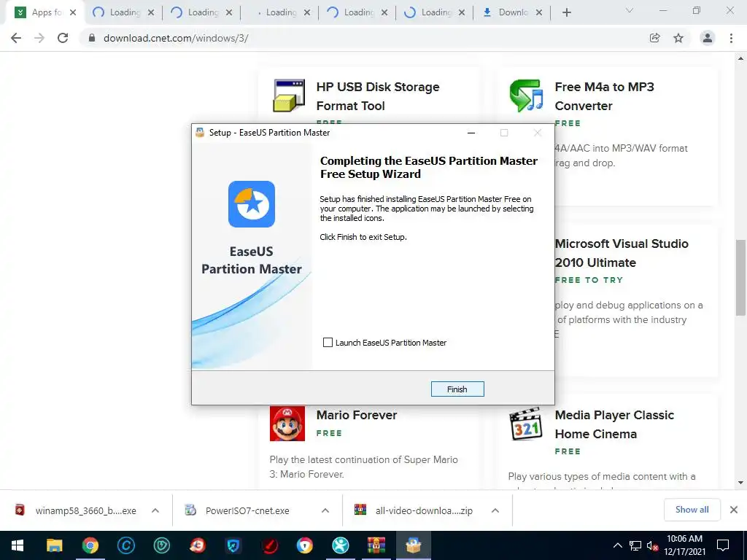Open Google Chrome from taskbar
This screenshot has height=560, width=747.
(x=90, y=545)
